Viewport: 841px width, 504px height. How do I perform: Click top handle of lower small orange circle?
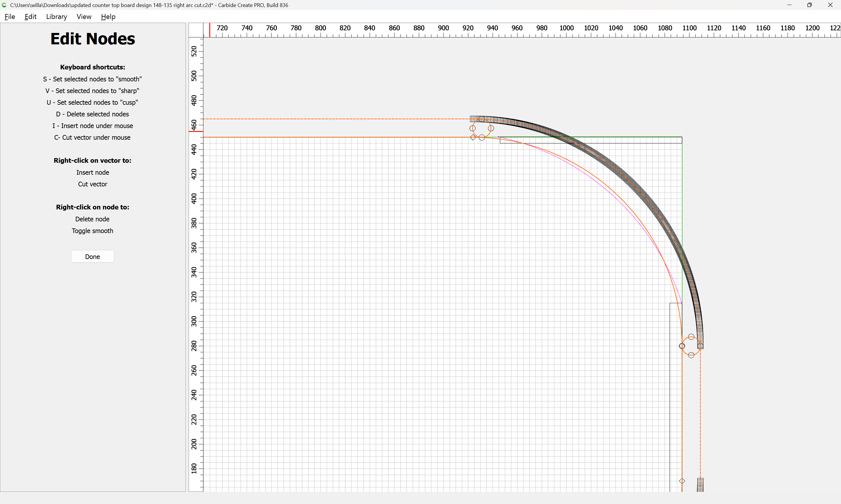coord(691,337)
